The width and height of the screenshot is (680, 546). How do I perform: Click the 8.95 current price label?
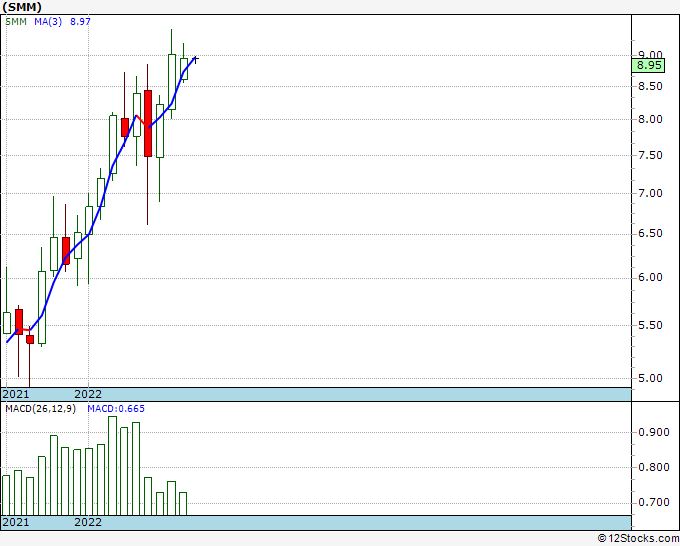click(648, 65)
